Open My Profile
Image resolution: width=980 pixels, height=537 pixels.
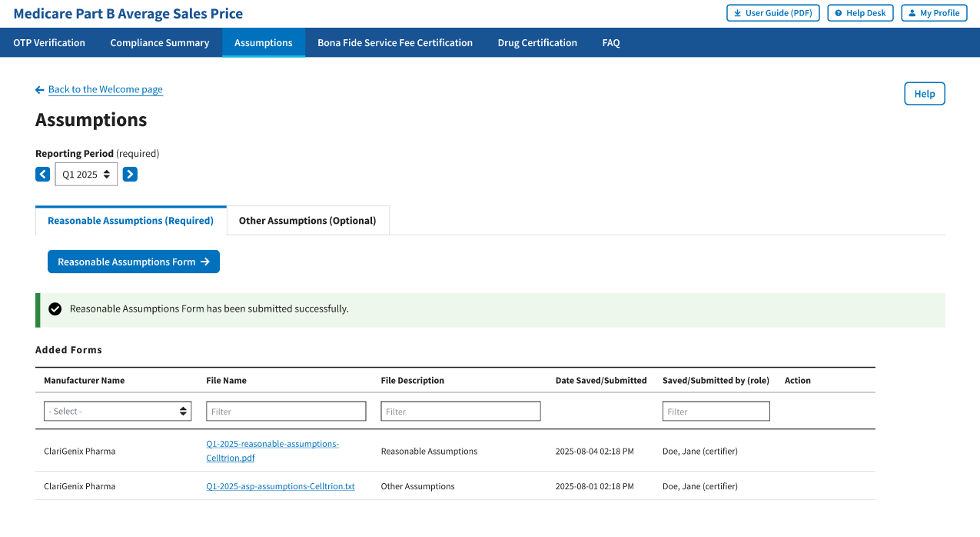934,13
